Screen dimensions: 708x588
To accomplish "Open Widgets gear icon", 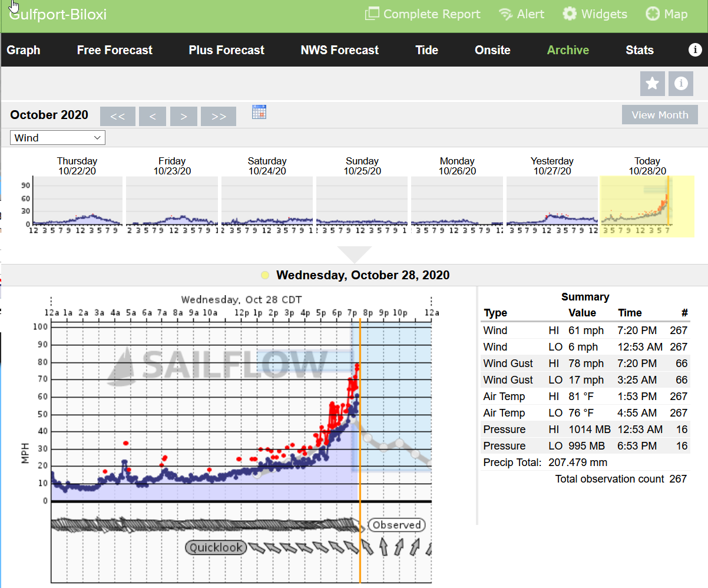I will pyautogui.click(x=570, y=14).
